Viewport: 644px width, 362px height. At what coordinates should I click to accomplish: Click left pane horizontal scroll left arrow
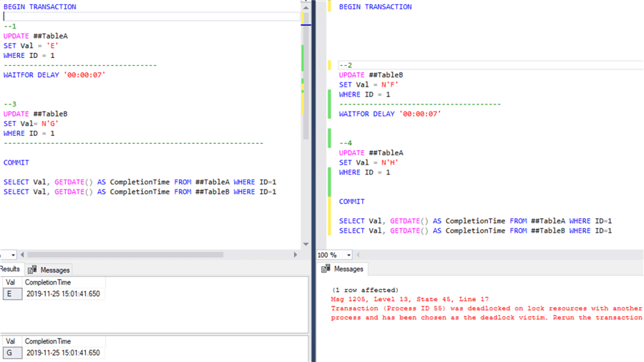pos(22,255)
